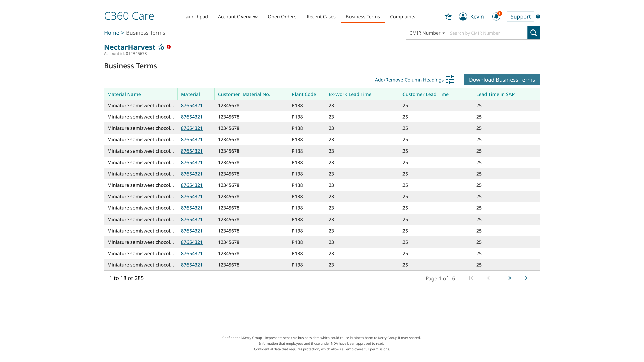Click the column settings sliders icon
The height and width of the screenshot is (362, 644).
pyautogui.click(x=450, y=80)
